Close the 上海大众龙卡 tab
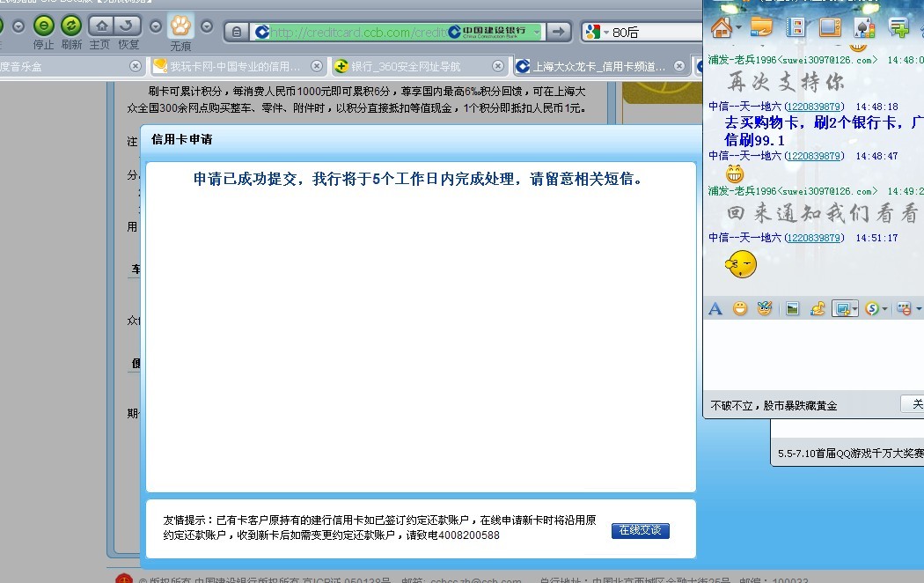924x583 pixels. (678, 66)
